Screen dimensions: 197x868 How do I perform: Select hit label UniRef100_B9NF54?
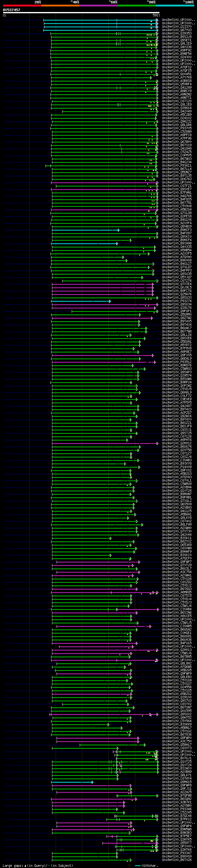pyautogui.click(x=177, y=54)
